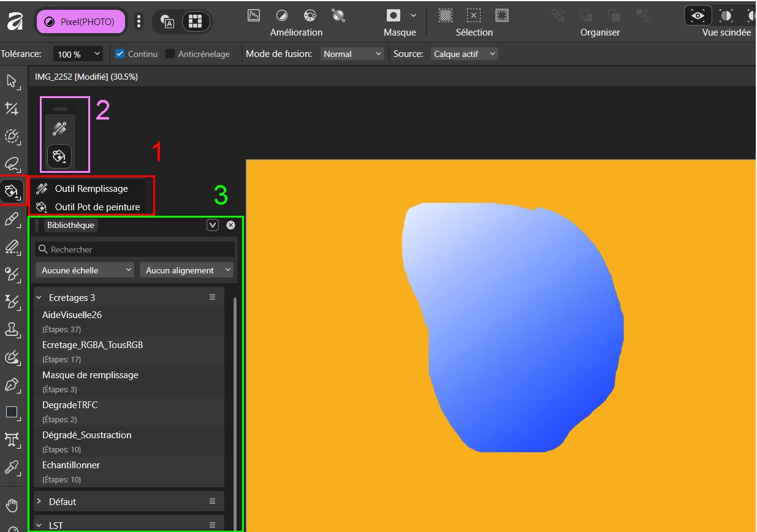Collapse the Ecretages 3 category
The width and height of the screenshot is (757, 532).
click(x=40, y=297)
